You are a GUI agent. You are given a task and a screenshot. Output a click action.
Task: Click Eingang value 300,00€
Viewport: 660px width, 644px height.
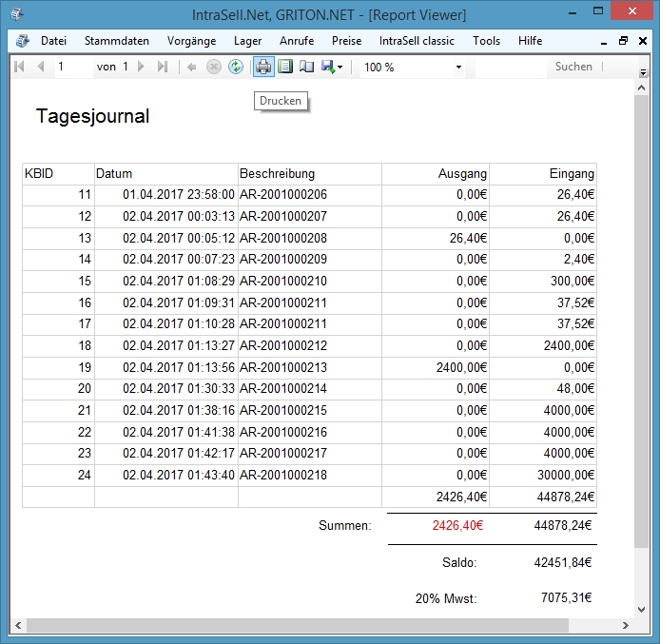(x=573, y=281)
